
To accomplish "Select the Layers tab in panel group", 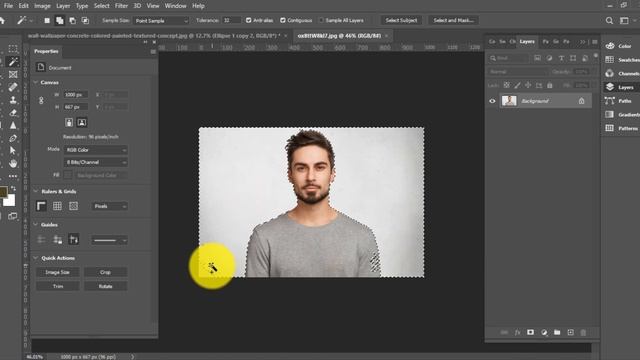I will point(527,42).
